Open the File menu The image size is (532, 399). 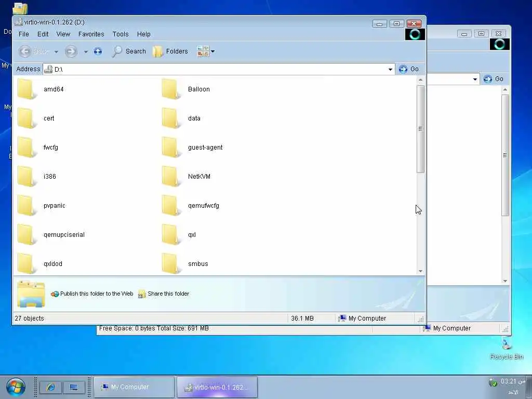[24, 34]
